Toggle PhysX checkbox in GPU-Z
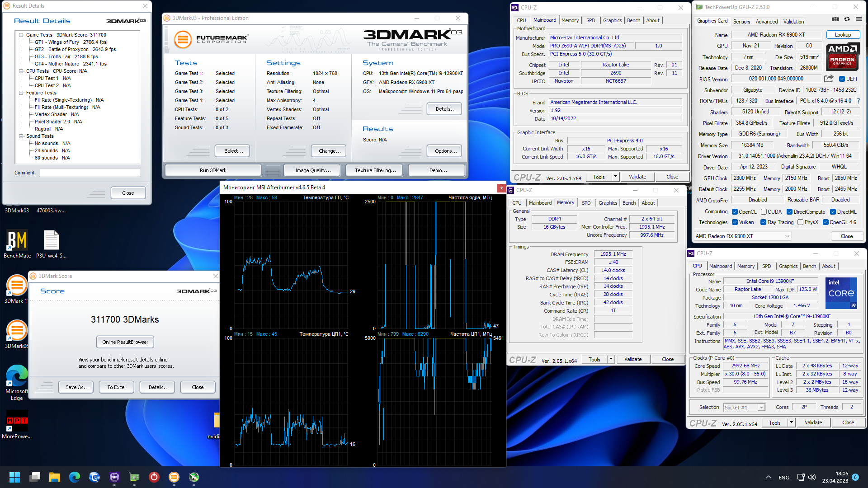The image size is (868, 488). click(801, 222)
